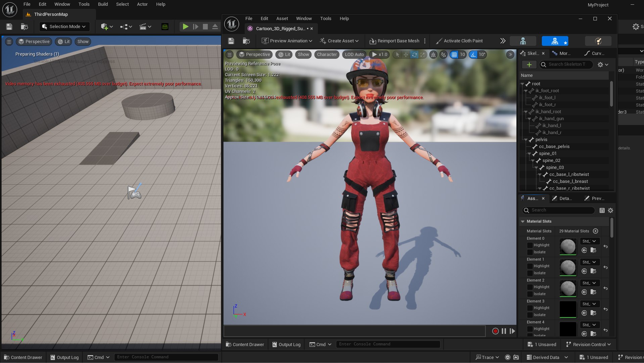Save the current level in main toolbar
644x363 pixels.
(x=9, y=27)
